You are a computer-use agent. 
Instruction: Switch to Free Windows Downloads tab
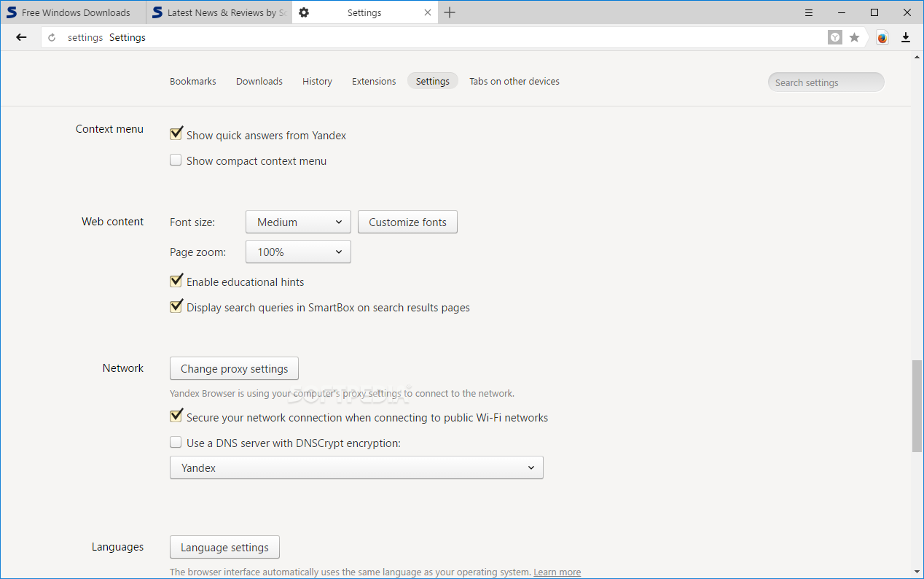tap(73, 12)
